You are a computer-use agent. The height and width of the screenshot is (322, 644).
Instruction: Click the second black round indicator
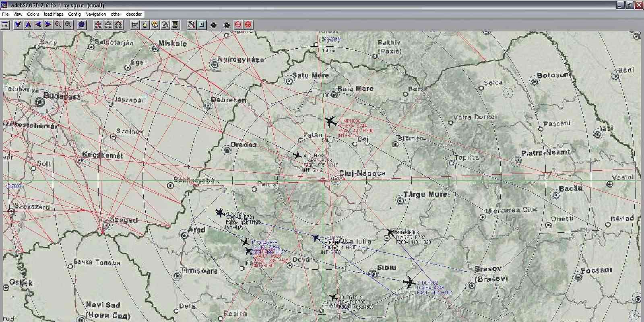tap(227, 25)
